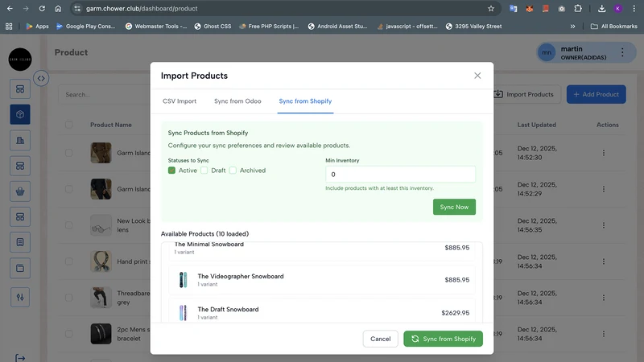Screen dimensions: 644x362
Task: Click the Product Name column header
Action: click(111, 125)
